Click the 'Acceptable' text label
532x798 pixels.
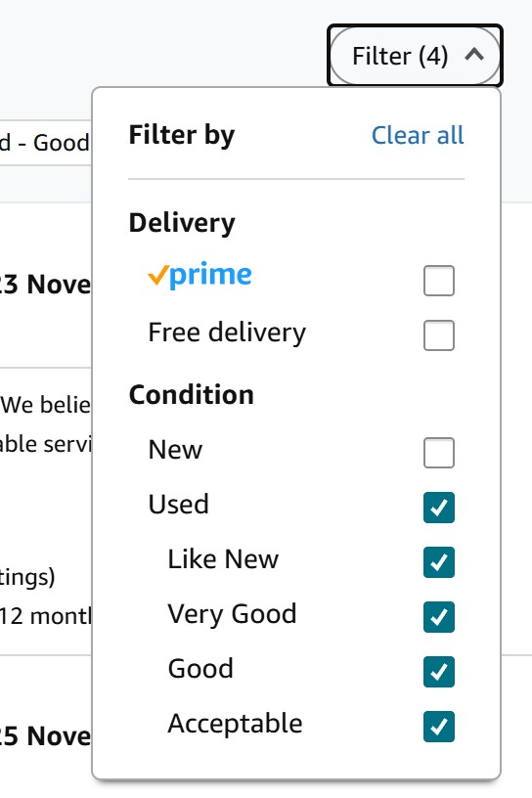(x=236, y=724)
